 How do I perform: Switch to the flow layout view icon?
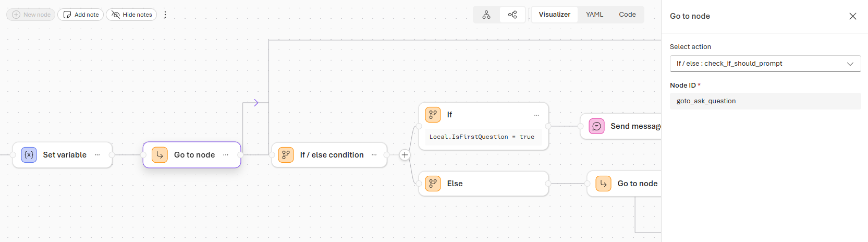click(x=512, y=15)
